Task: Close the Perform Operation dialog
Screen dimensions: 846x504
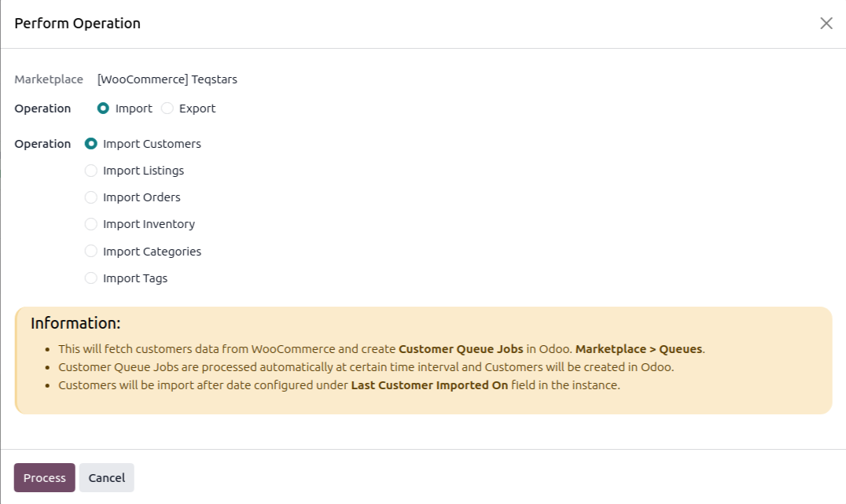Action: click(x=826, y=24)
